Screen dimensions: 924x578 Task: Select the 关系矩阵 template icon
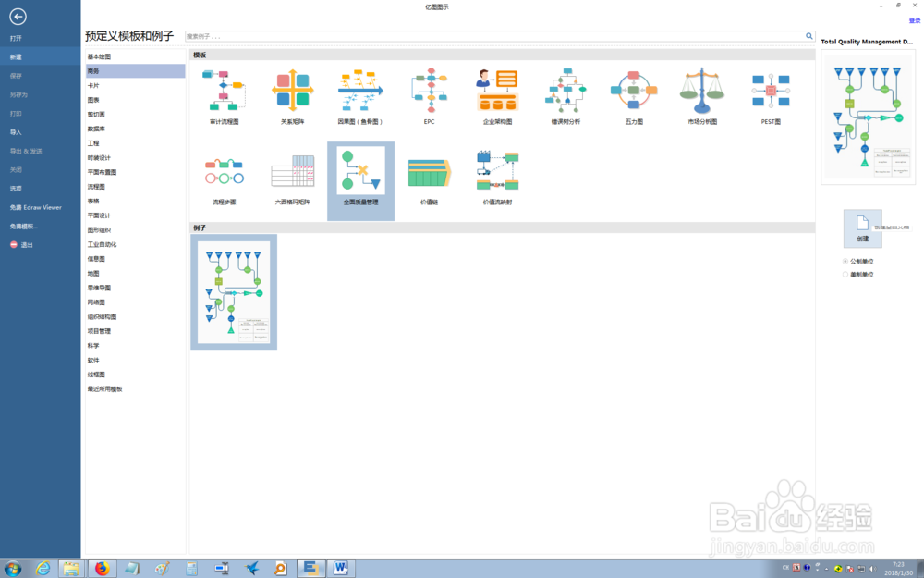pos(292,91)
